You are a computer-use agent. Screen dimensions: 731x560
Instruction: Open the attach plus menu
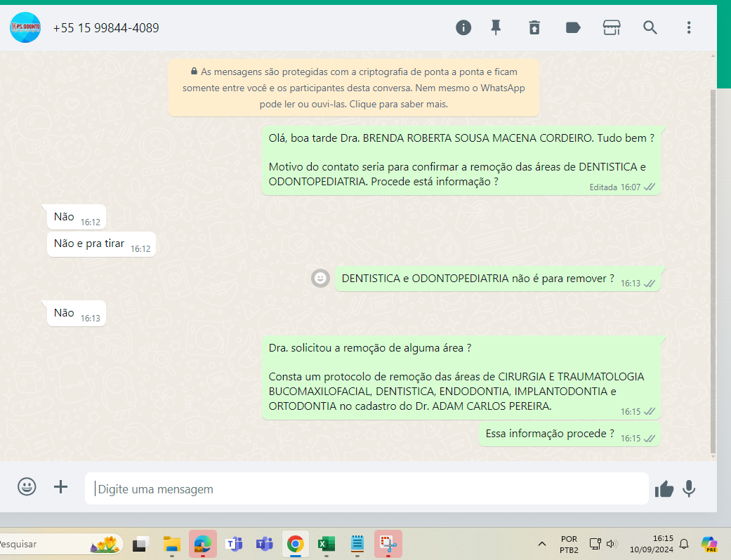point(60,487)
